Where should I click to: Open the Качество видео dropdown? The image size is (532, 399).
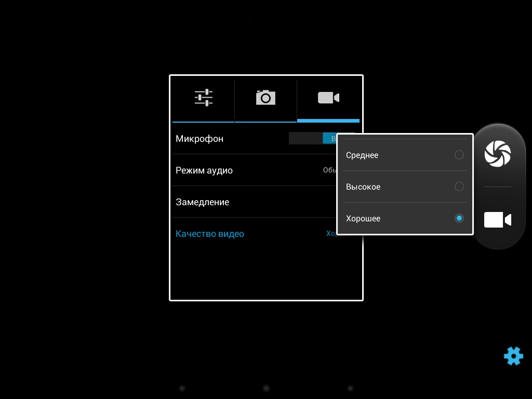(x=210, y=234)
